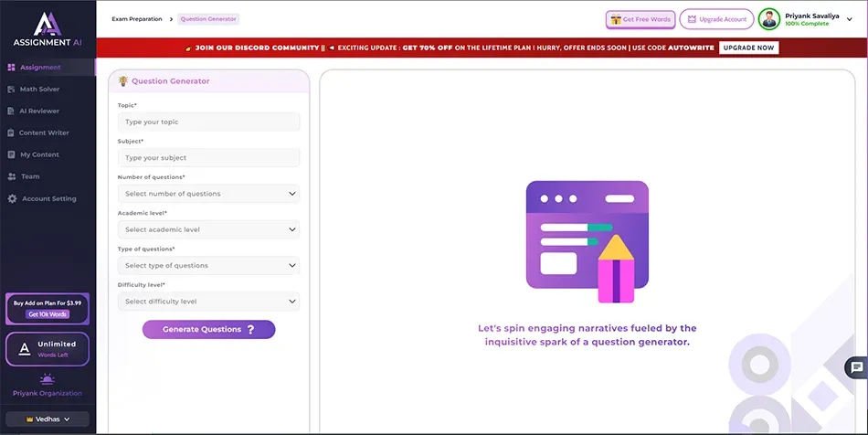Open the Select difficulty level dropdown
Image resolution: width=868 pixels, height=435 pixels.
pyautogui.click(x=208, y=302)
